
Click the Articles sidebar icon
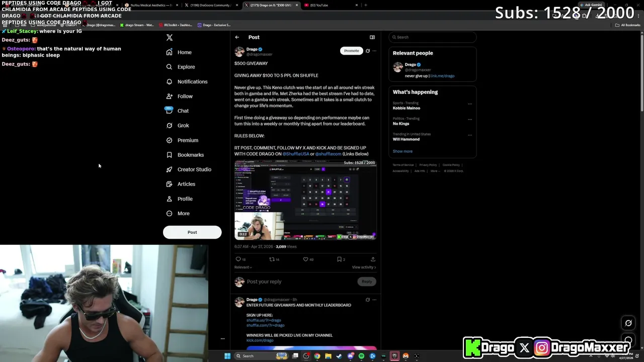click(170, 184)
